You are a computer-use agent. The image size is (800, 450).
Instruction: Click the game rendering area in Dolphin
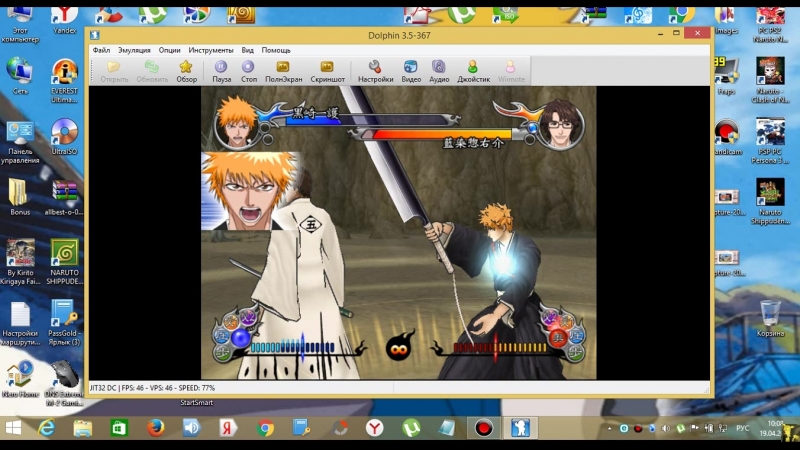[x=398, y=233]
